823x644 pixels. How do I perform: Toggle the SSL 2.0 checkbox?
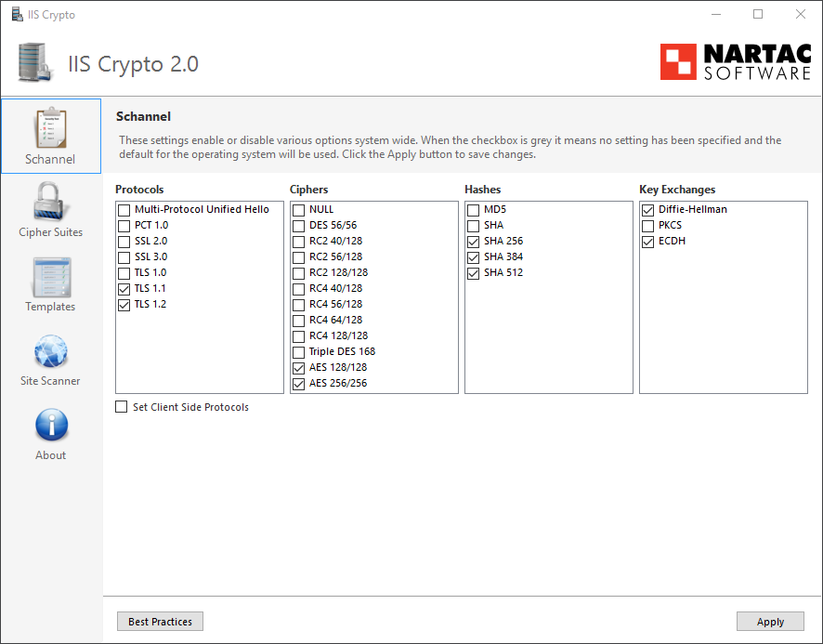pyautogui.click(x=124, y=242)
